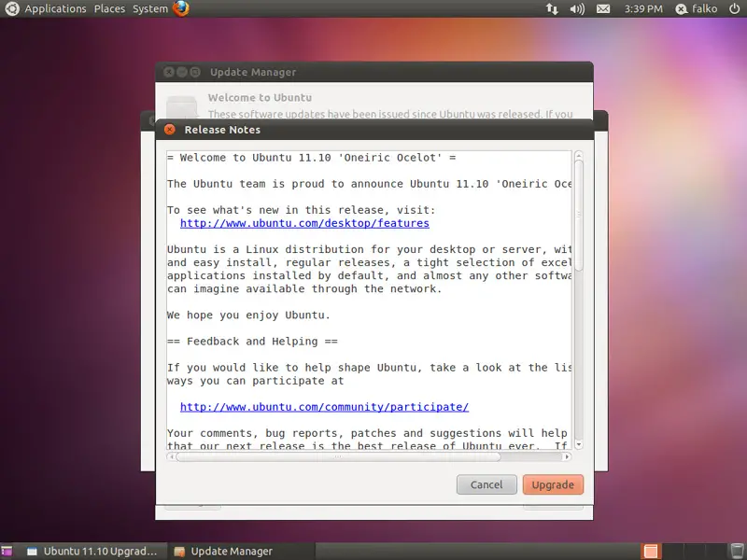The image size is (747, 560).
Task: Open the network connections indicator
Action: (551, 9)
